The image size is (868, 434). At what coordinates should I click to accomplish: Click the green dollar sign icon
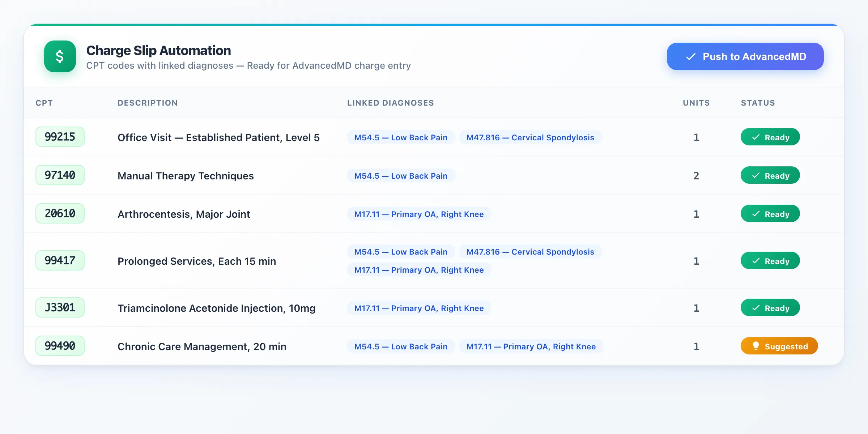pos(60,56)
